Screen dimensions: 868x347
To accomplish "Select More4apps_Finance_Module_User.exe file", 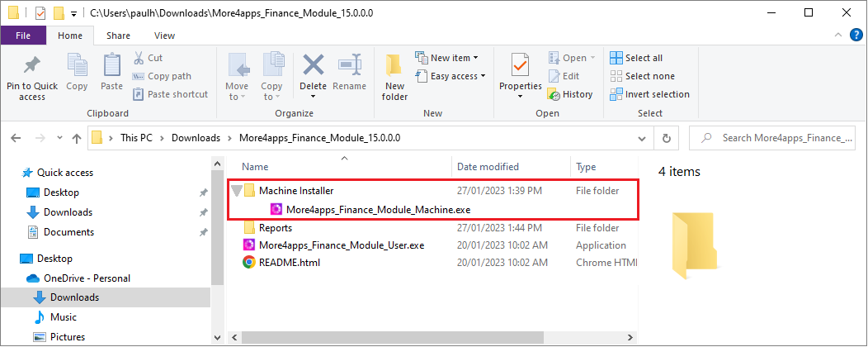I will (342, 245).
